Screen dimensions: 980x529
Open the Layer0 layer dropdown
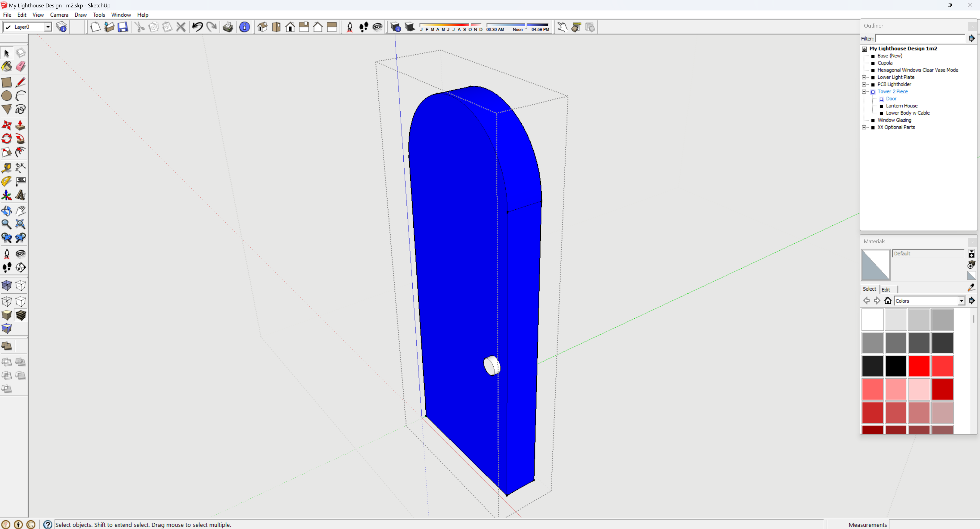pyautogui.click(x=48, y=27)
